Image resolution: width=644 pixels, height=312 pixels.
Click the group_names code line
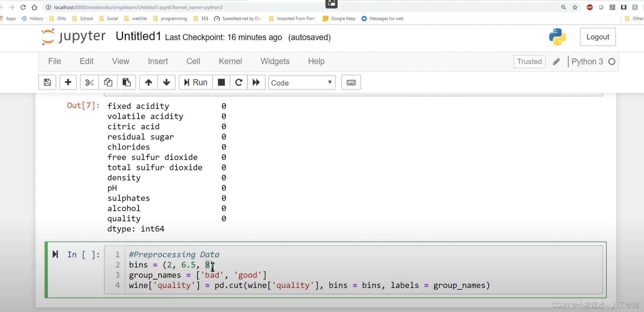click(x=198, y=275)
